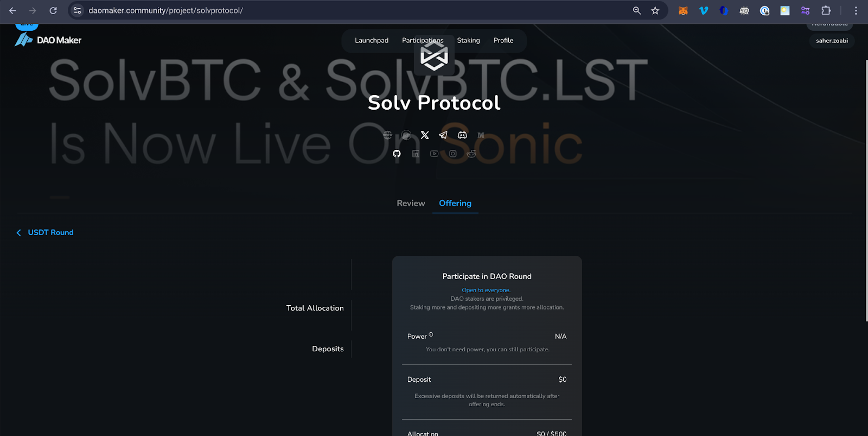Reload the page
Viewport: 868px width, 436px height.
[53, 10]
